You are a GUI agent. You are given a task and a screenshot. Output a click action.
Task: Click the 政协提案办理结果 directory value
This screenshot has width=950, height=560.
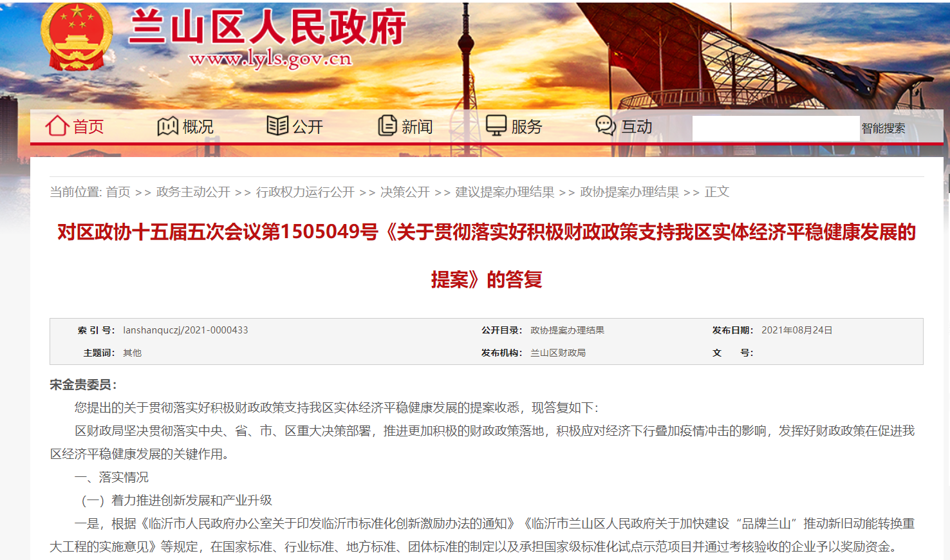[567, 330]
